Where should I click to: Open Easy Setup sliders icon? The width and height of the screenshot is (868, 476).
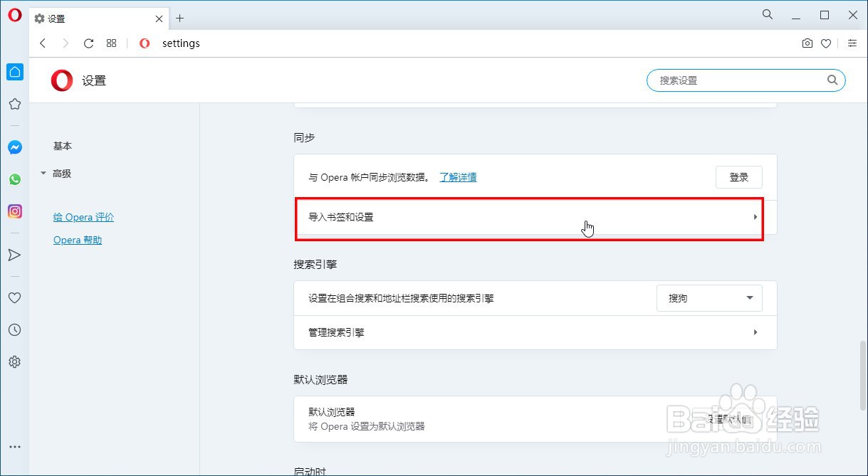click(x=852, y=43)
